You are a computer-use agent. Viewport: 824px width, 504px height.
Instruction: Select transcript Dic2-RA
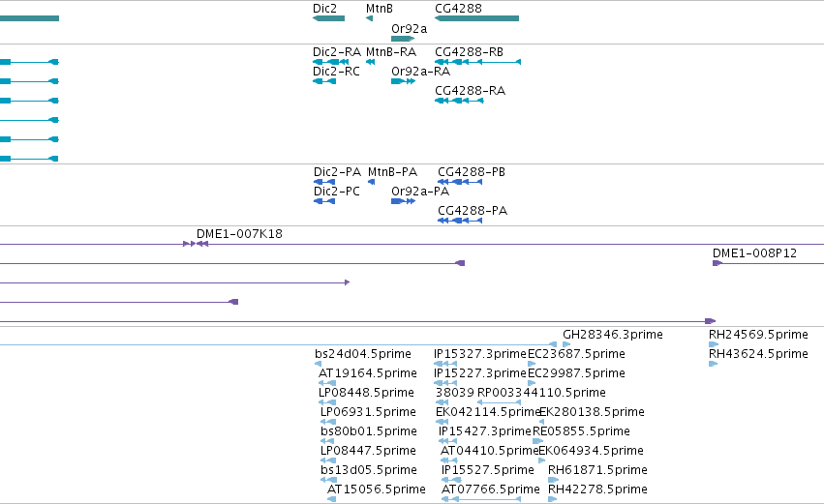coord(337,52)
